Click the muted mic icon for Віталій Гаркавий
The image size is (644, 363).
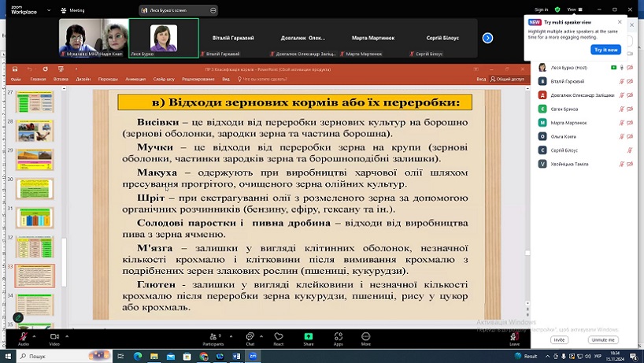[x=622, y=81]
